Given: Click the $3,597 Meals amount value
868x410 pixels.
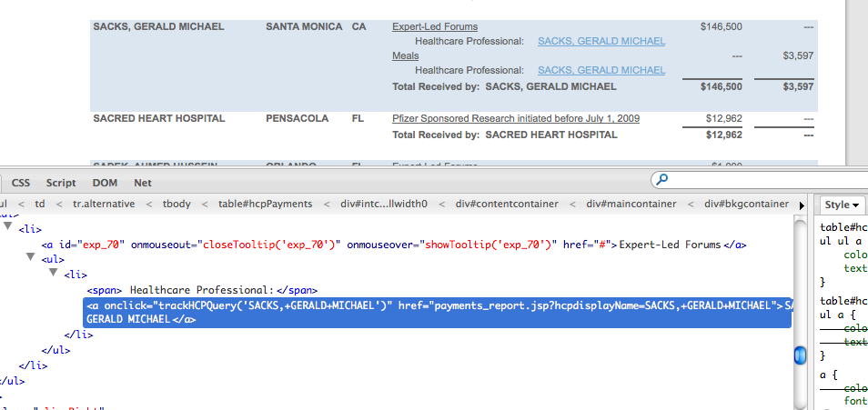Looking at the screenshot, I should 798,55.
